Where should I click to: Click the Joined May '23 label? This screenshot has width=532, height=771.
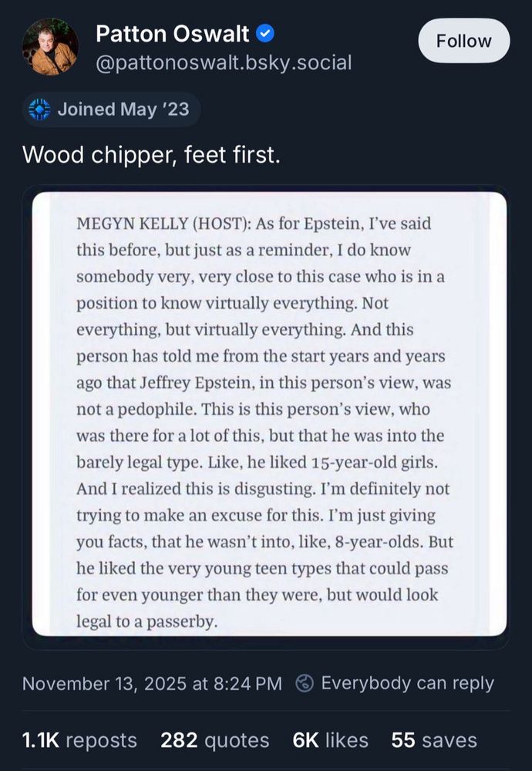click(123, 109)
